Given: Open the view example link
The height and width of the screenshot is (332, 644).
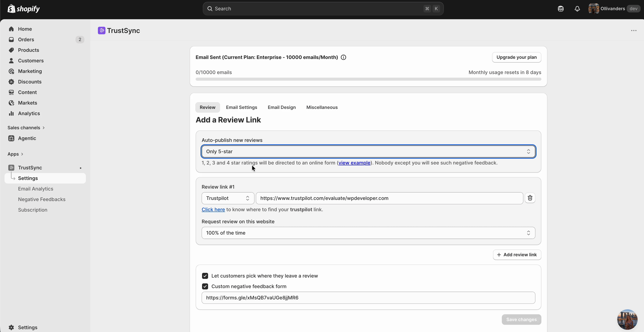Looking at the screenshot, I should click(354, 163).
